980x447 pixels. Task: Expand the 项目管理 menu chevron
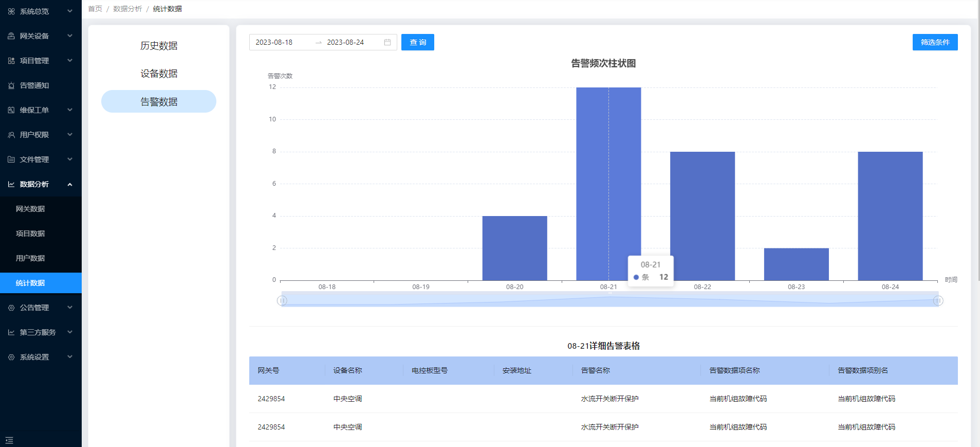tap(70, 61)
